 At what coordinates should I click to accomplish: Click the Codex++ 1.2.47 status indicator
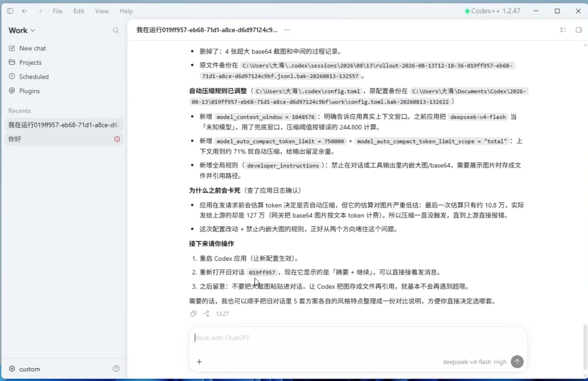492,11
